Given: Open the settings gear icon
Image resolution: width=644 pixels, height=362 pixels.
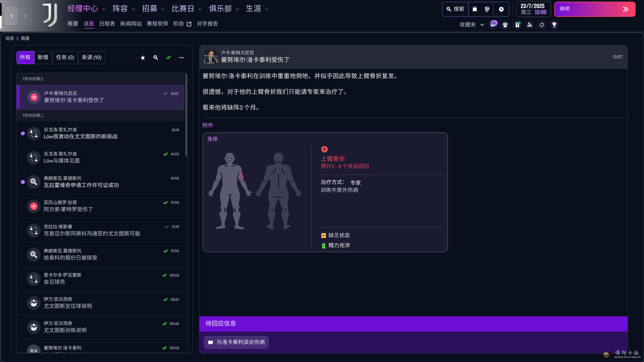Looking at the screenshot, I should pos(502,9).
